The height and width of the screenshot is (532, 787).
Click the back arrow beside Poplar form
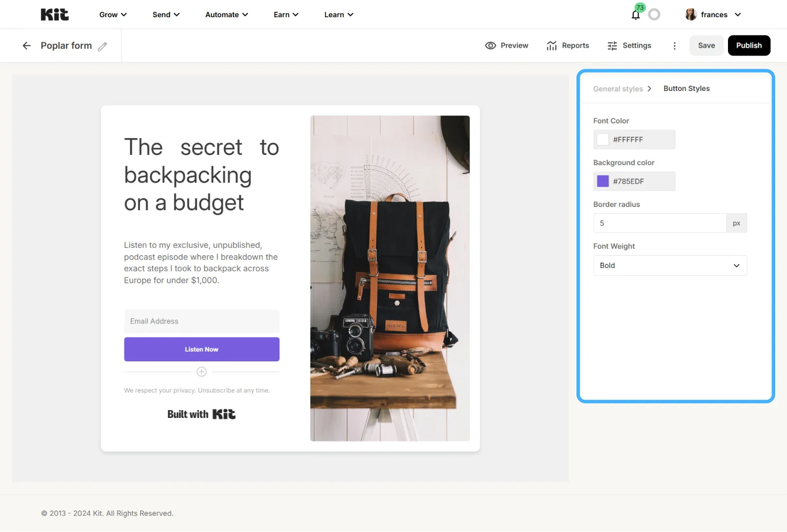(x=27, y=46)
